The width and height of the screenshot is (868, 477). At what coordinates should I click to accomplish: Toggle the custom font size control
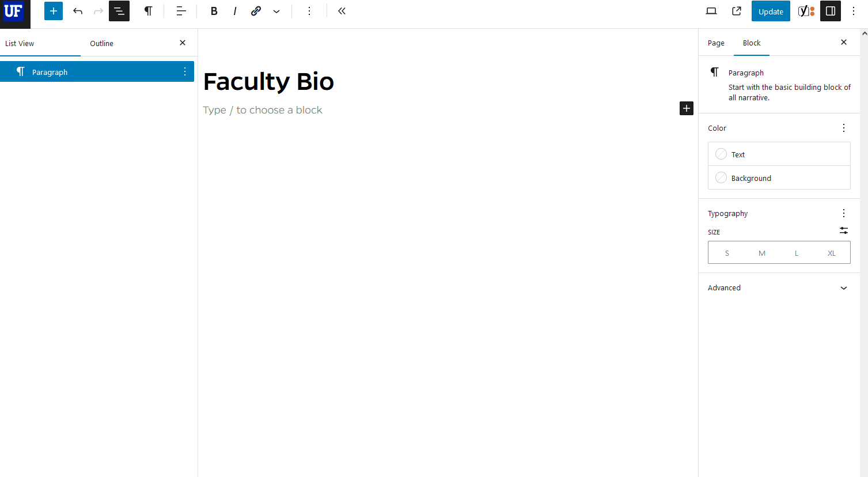pyautogui.click(x=843, y=230)
